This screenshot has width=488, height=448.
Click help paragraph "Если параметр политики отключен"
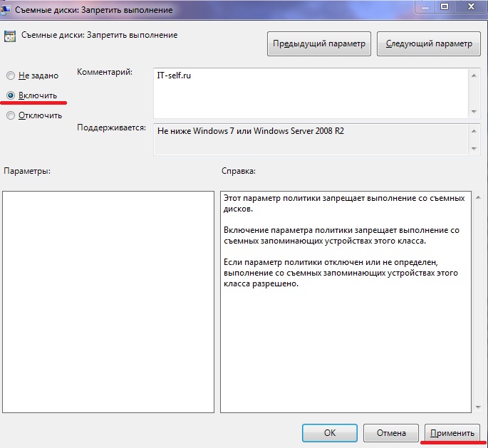[341, 273]
